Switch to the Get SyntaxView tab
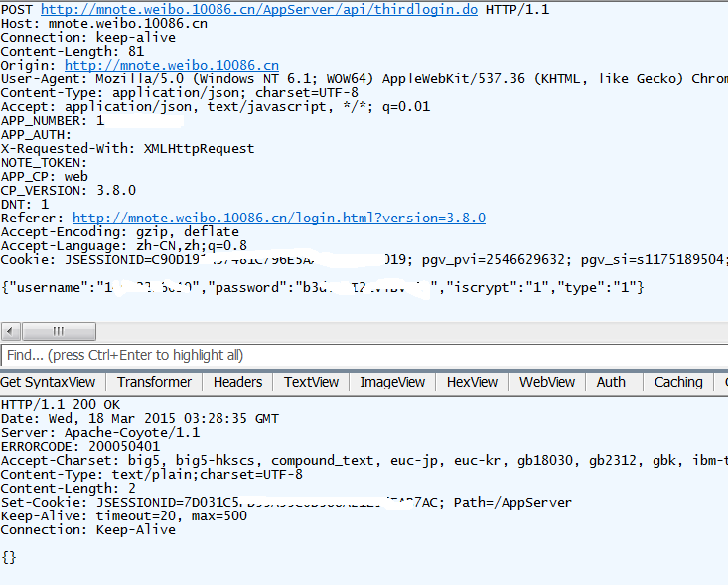728x585 pixels. 48,382
